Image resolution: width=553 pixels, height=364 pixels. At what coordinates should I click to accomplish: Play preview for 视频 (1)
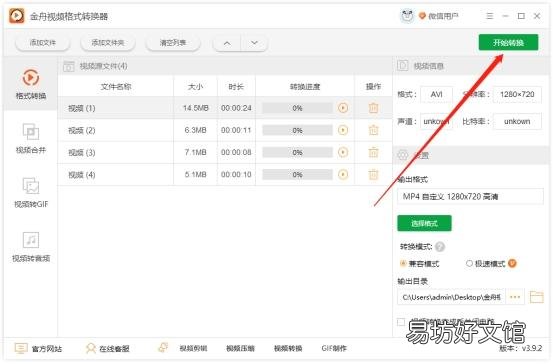point(343,108)
